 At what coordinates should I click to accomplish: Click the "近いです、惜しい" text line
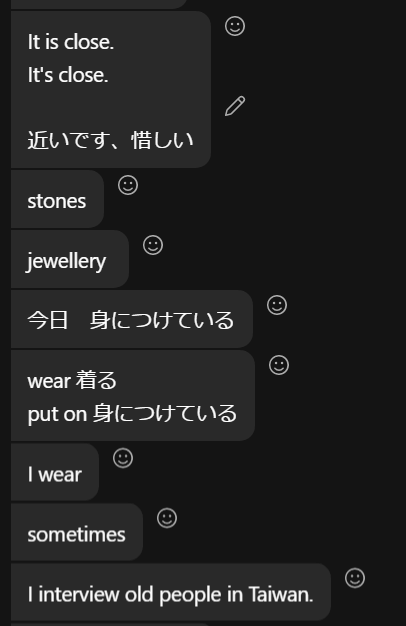(110, 140)
